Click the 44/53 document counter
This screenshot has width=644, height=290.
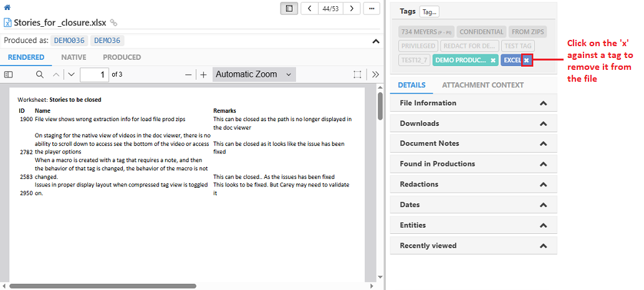pyautogui.click(x=330, y=8)
